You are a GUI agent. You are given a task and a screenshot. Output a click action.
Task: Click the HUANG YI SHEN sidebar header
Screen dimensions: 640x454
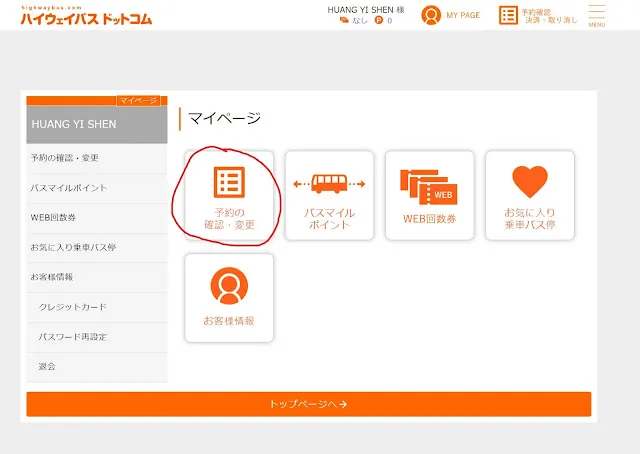(97, 125)
